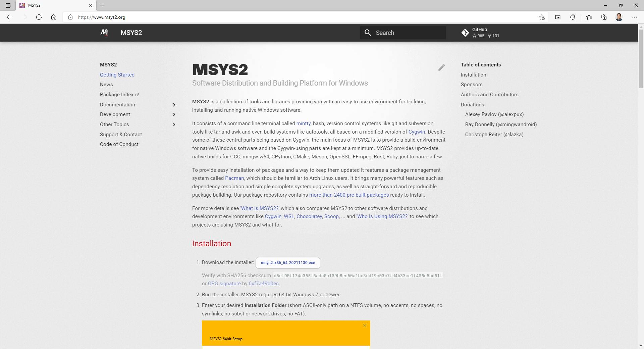Open the Package Index external link
The width and height of the screenshot is (644, 349).
pos(119,95)
